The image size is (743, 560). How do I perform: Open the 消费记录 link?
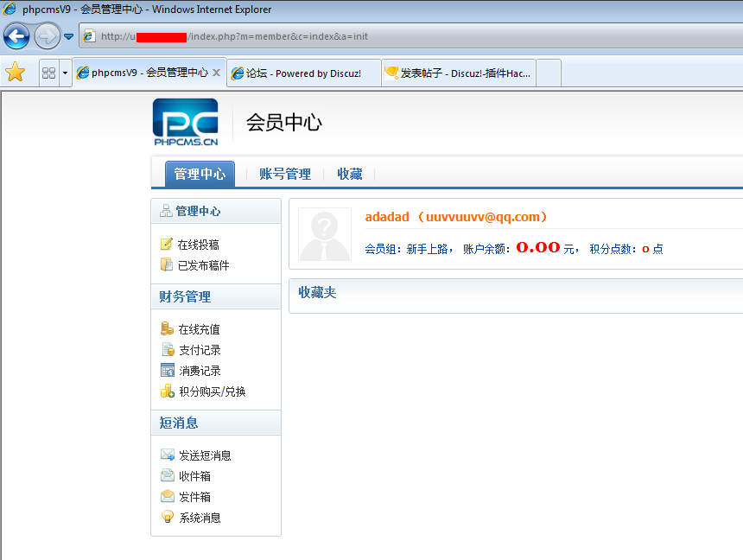click(200, 371)
